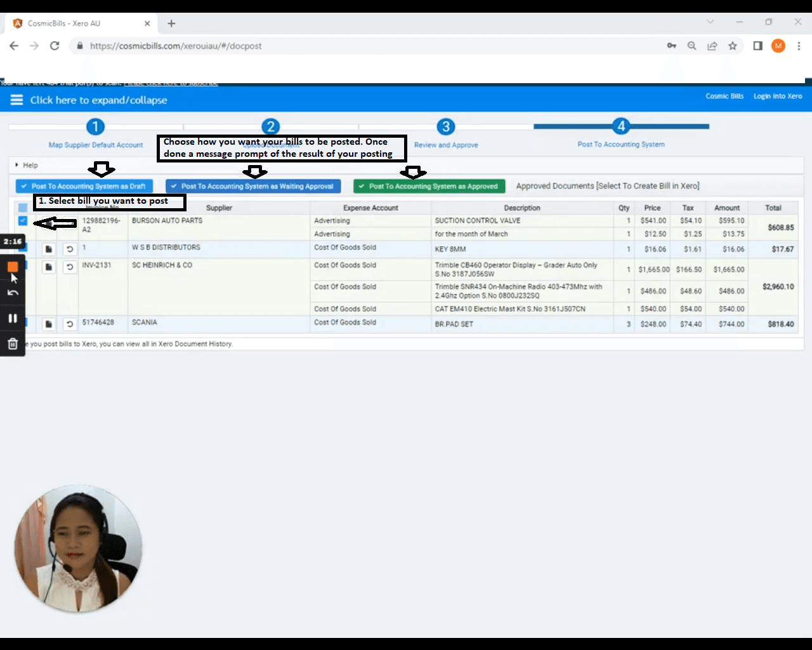The image size is (812, 650).
Task: Click the browser forward arrow
Action: [x=34, y=46]
